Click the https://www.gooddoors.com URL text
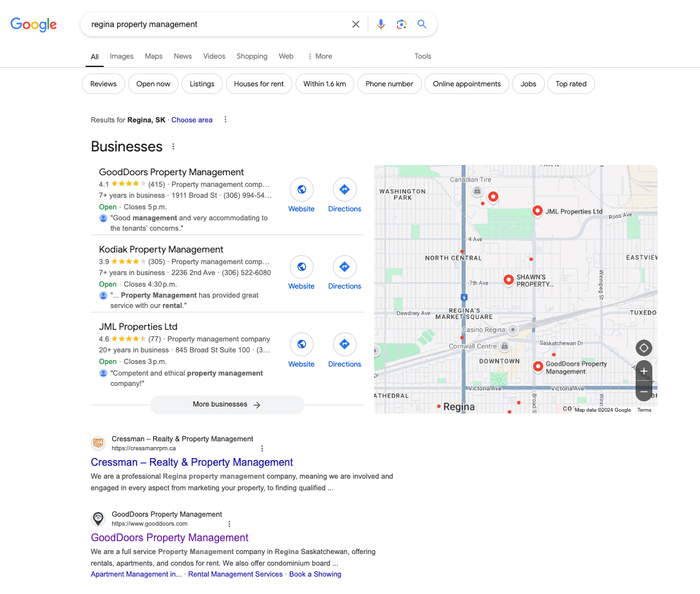This screenshot has height=594, width=700. (149, 524)
